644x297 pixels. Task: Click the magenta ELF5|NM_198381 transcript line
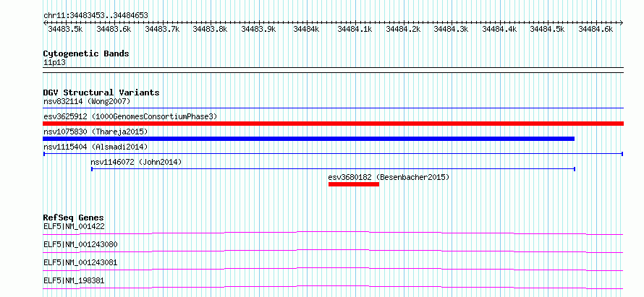click(333, 287)
